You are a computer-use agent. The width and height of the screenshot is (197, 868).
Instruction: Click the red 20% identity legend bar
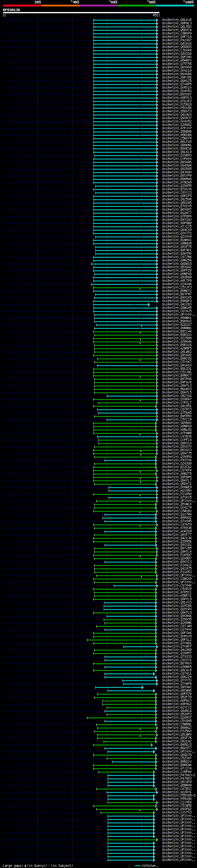(x=22, y=6)
